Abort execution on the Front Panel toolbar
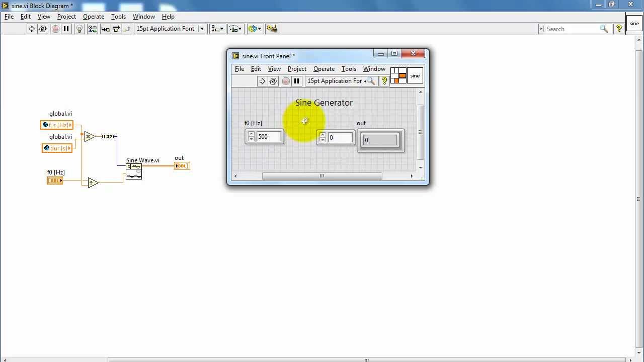 [x=286, y=81]
